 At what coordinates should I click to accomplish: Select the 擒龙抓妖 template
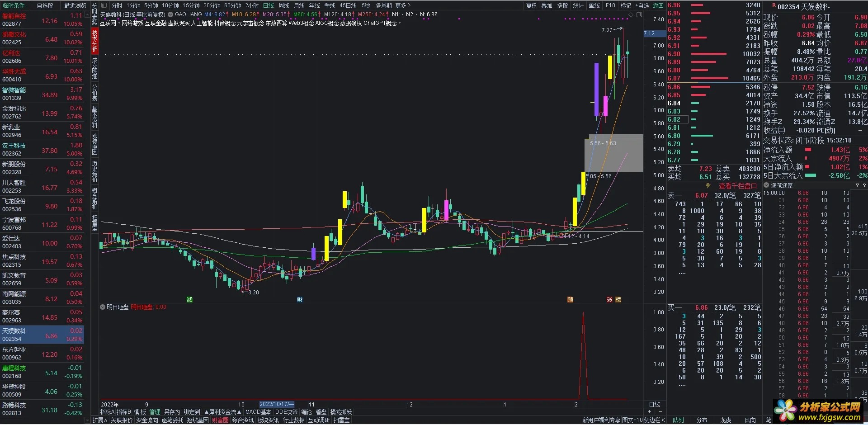pos(341,412)
